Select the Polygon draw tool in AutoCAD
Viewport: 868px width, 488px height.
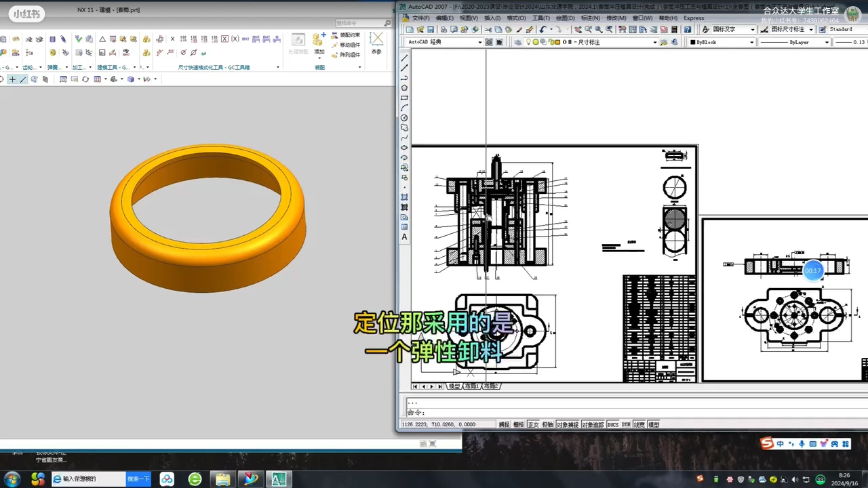pyautogui.click(x=405, y=87)
